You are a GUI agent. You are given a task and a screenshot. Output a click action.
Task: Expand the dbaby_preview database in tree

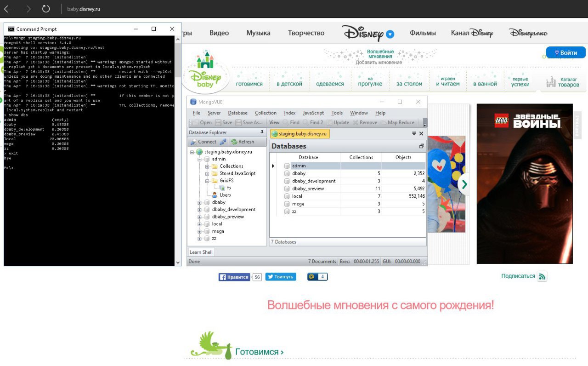tap(200, 217)
